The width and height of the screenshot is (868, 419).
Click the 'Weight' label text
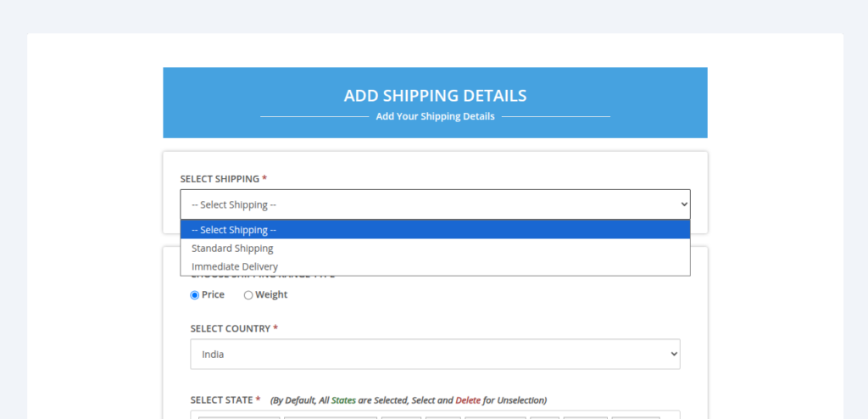click(271, 295)
